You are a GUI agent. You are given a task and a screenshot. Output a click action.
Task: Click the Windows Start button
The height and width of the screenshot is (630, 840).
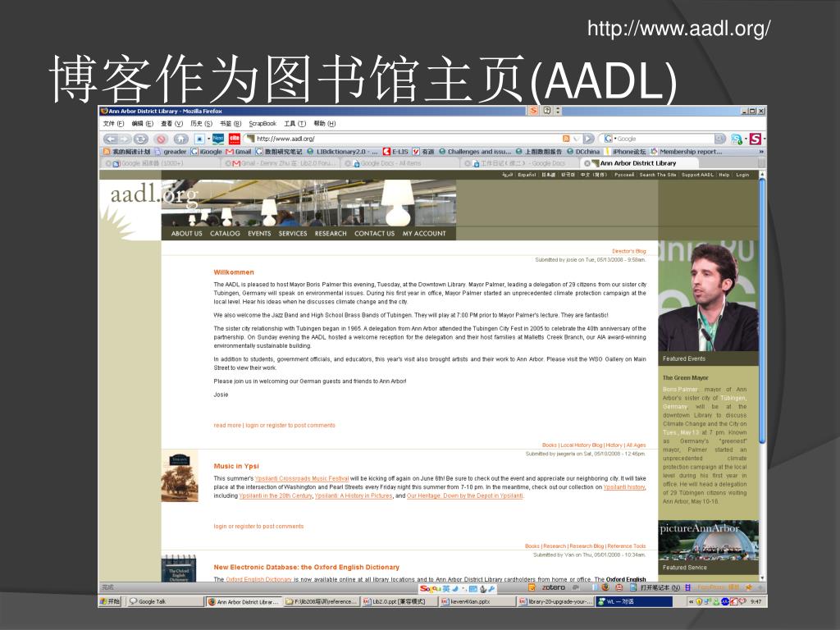pos(111,601)
